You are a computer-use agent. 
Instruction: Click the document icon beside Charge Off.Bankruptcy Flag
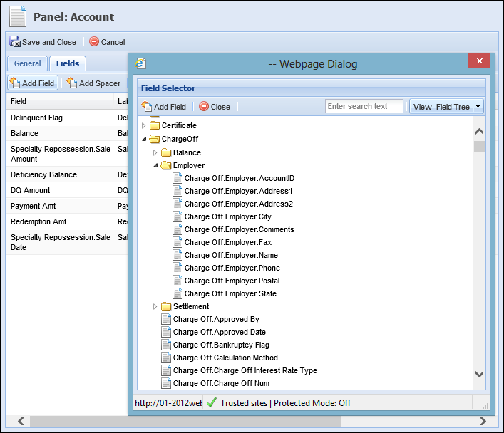[166, 345]
